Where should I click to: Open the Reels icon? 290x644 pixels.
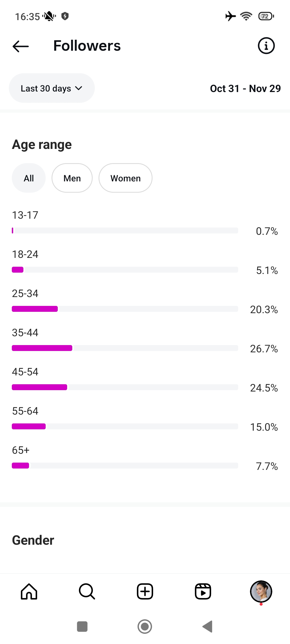coord(203,591)
